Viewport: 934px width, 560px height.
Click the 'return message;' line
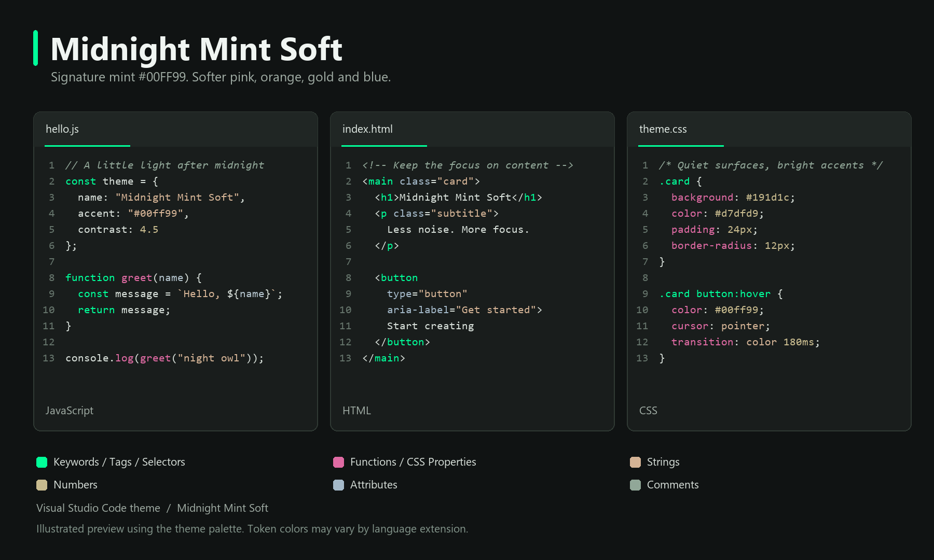[x=124, y=310]
